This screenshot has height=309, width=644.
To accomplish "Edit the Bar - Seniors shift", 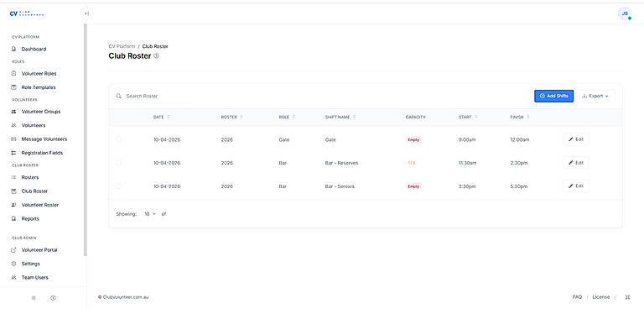I will [576, 186].
